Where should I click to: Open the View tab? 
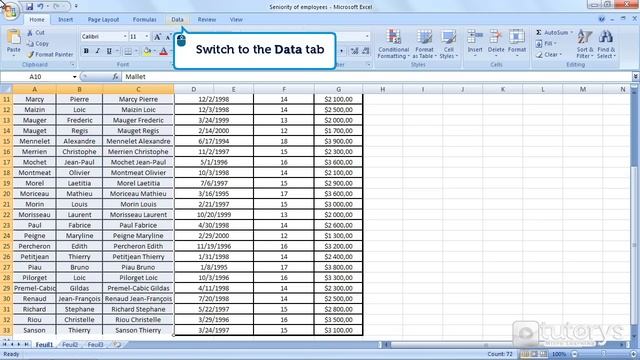pos(236,19)
